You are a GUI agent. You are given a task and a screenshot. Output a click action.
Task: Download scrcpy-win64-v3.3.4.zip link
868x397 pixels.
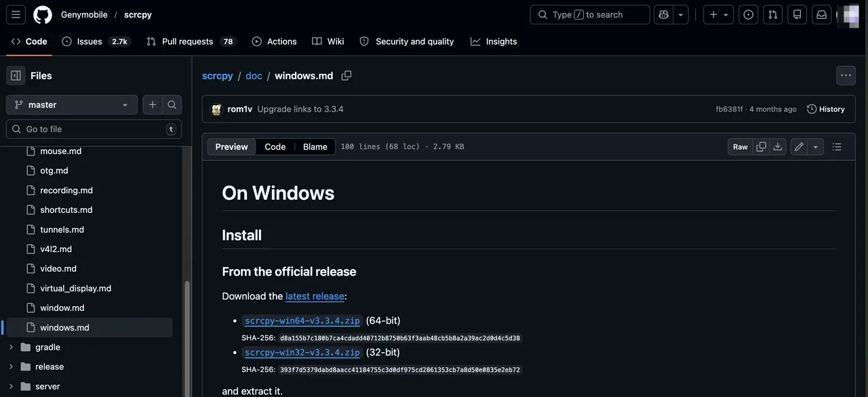tap(302, 320)
